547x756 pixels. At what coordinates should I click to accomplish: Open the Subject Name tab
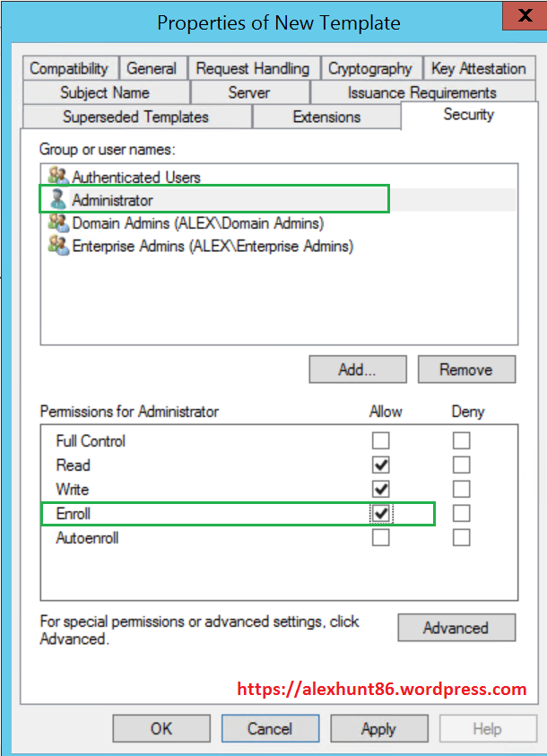coord(104,92)
